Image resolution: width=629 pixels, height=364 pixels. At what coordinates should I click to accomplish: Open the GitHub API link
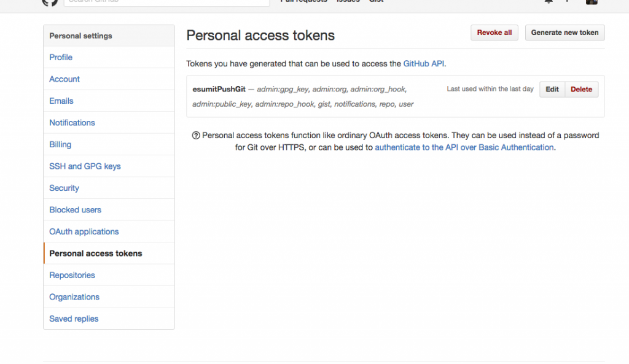pyautogui.click(x=423, y=64)
